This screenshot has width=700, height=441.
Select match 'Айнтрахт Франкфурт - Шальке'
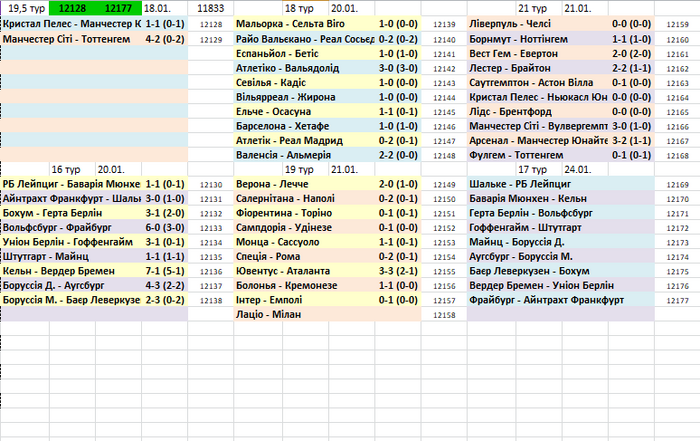point(71,199)
